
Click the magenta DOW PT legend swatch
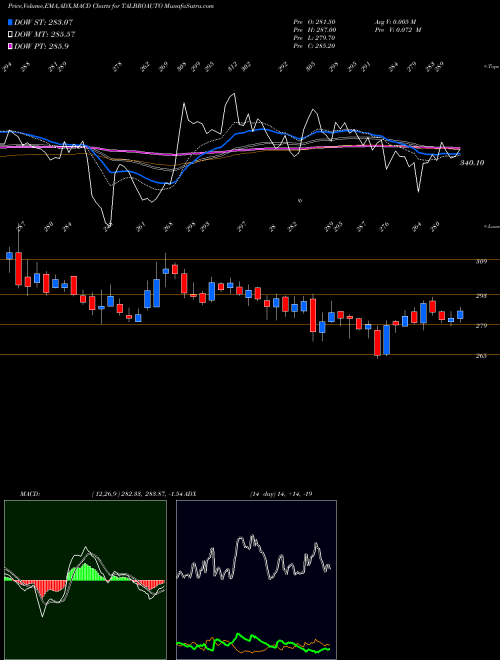tap(10, 46)
